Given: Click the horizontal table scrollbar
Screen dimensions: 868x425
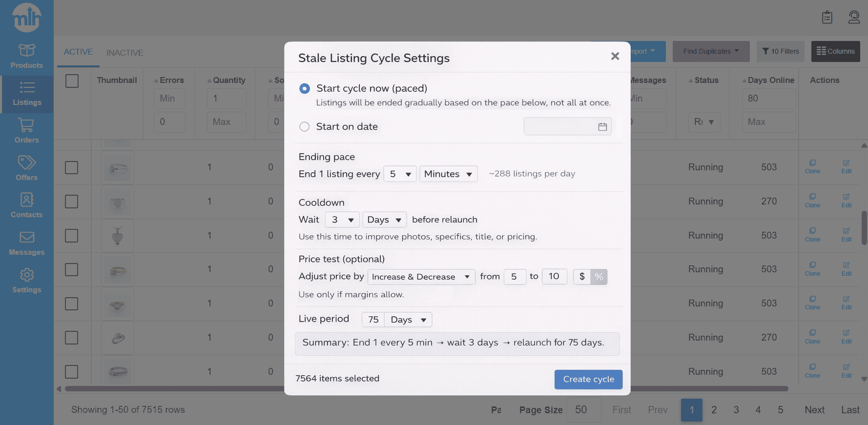Looking at the screenshot, I should 427,389.
